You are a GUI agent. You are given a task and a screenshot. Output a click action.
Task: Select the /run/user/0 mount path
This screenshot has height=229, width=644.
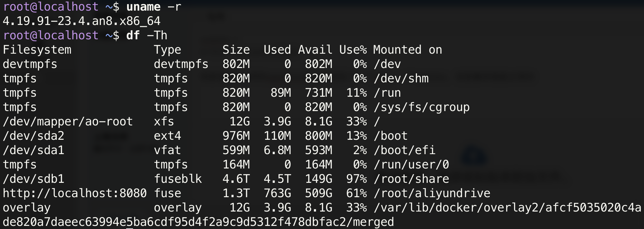click(x=411, y=164)
